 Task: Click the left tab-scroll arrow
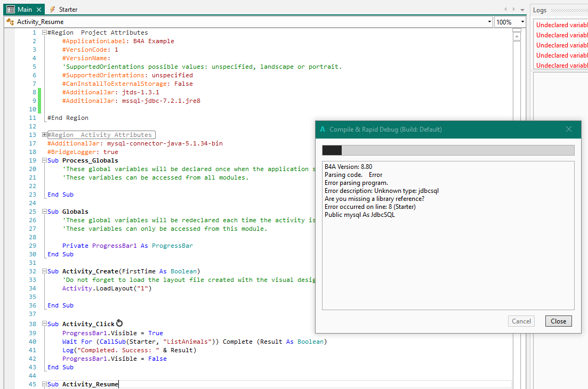[506, 10]
